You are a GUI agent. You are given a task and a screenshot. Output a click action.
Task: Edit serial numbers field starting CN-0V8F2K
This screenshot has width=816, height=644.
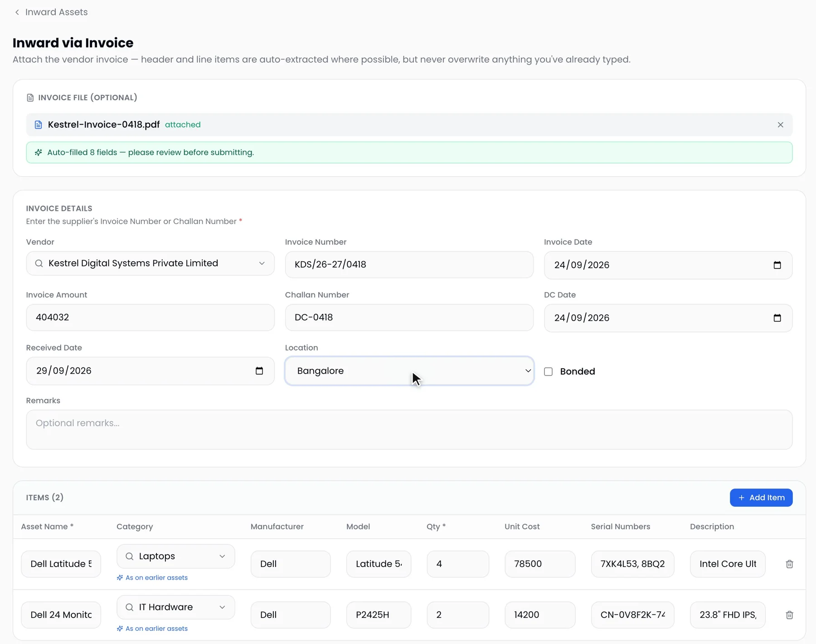click(632, 615)
